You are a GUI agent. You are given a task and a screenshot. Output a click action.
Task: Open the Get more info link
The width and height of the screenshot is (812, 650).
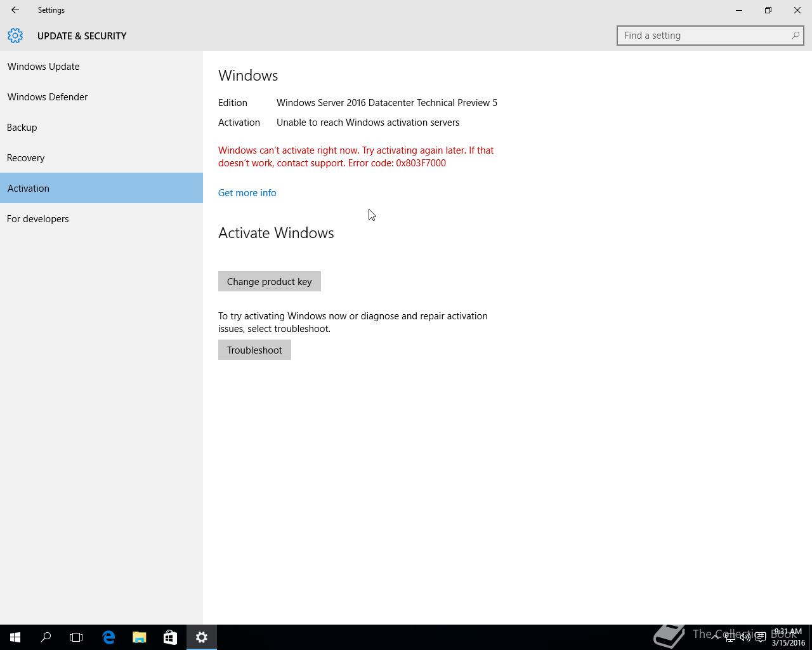pyautogui.click(x=247, y=192)
